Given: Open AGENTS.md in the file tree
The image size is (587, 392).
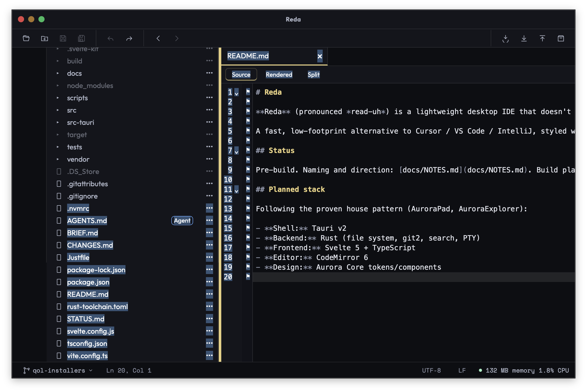Looking at the screenshot, I should 87,221.
